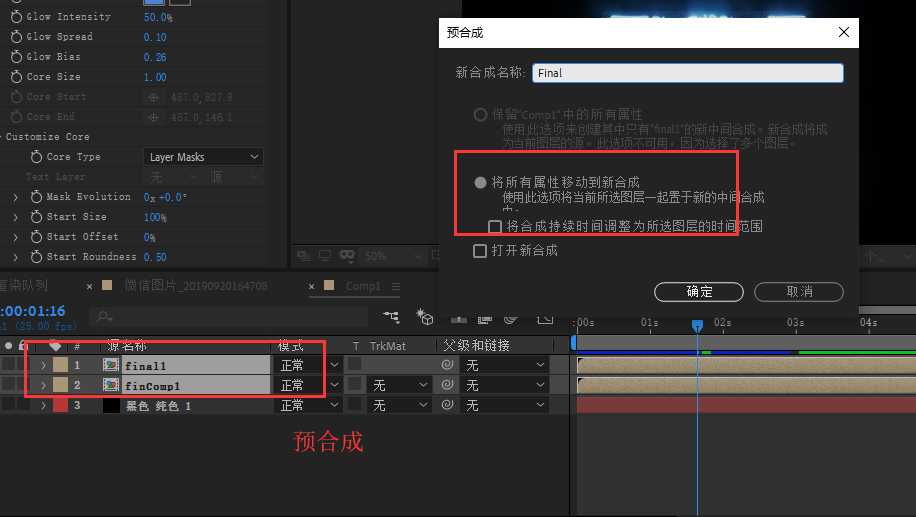
Task: Click the Draft 3D icon in timeline
Action: (x=425, y=317)
